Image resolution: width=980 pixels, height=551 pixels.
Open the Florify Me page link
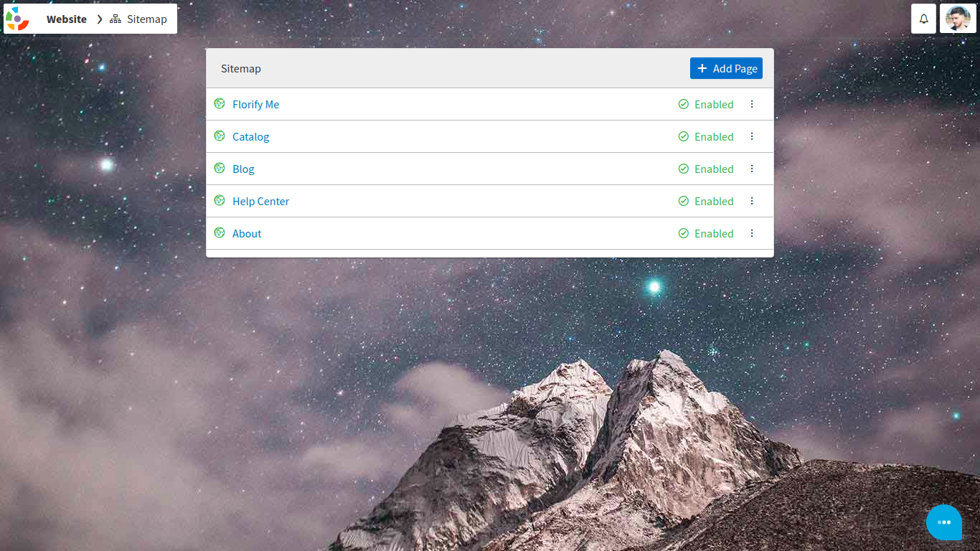click(255, 104)
